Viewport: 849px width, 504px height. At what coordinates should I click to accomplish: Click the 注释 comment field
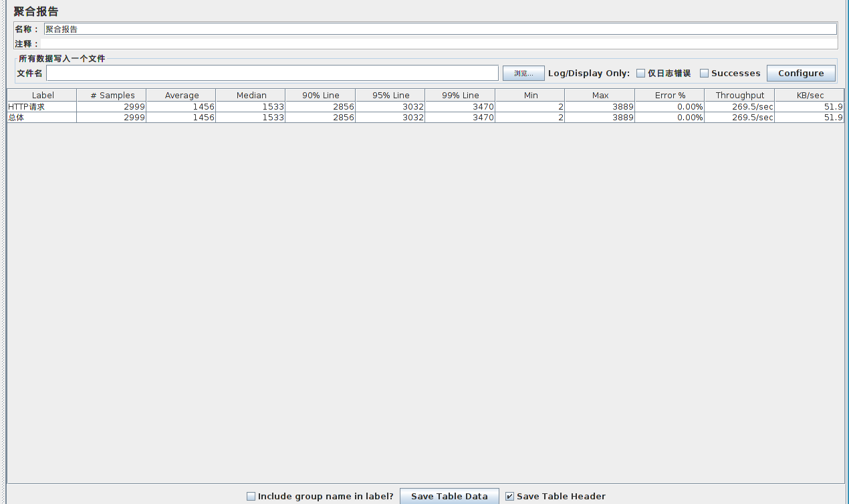click(440, 43)
